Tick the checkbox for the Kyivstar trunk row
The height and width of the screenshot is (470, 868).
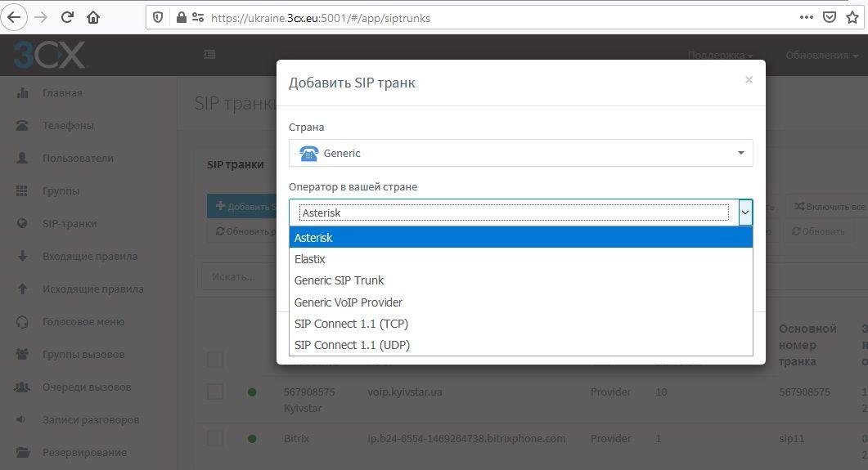coord(215,392)
